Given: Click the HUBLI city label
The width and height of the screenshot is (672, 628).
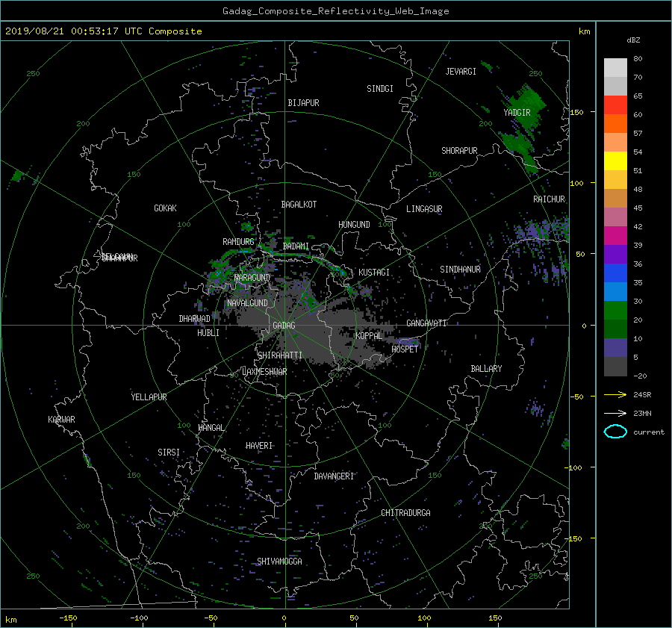Looking at the screenshot, I should click(208, 333).
